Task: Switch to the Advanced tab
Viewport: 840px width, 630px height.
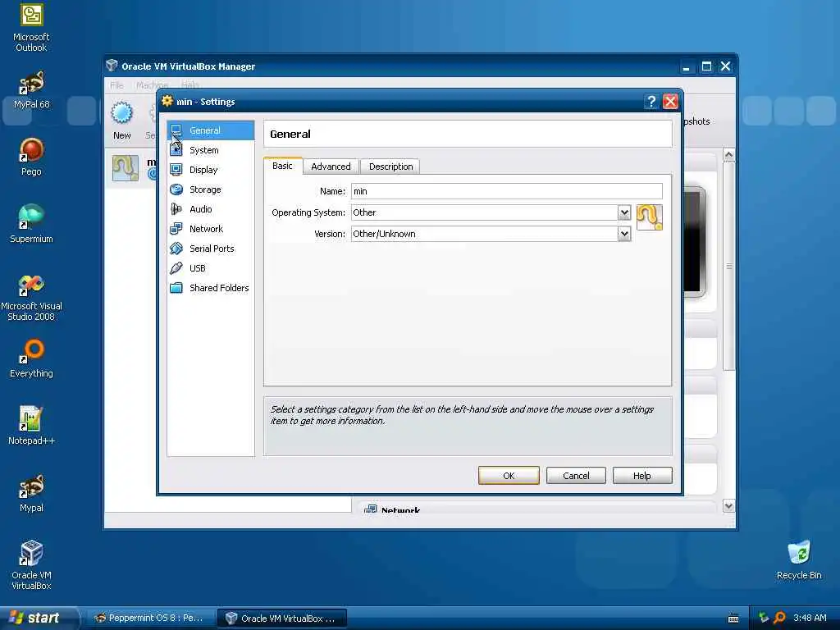Action: (x=331, y=167)
